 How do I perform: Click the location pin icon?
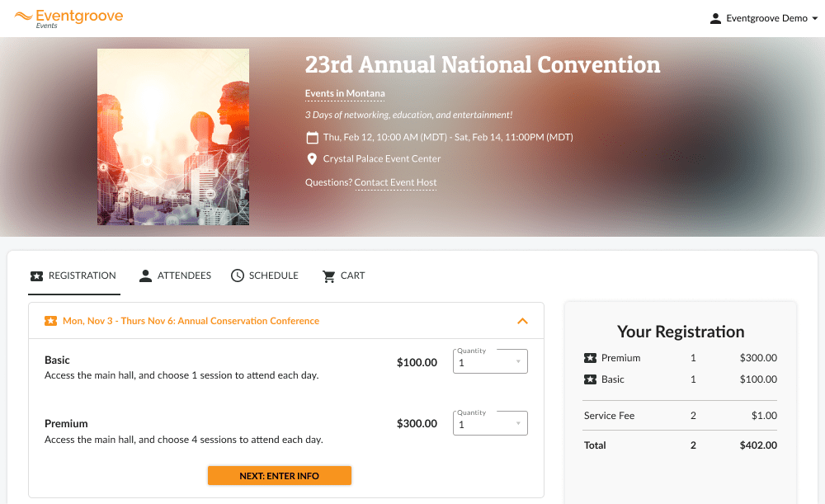click(x=312, y=159)
